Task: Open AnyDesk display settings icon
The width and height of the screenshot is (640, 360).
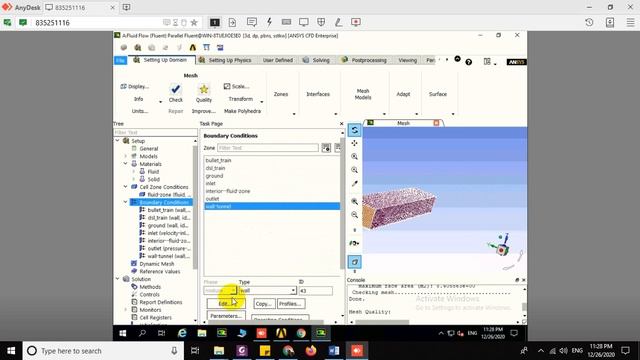Action: [x=304, y=22]
